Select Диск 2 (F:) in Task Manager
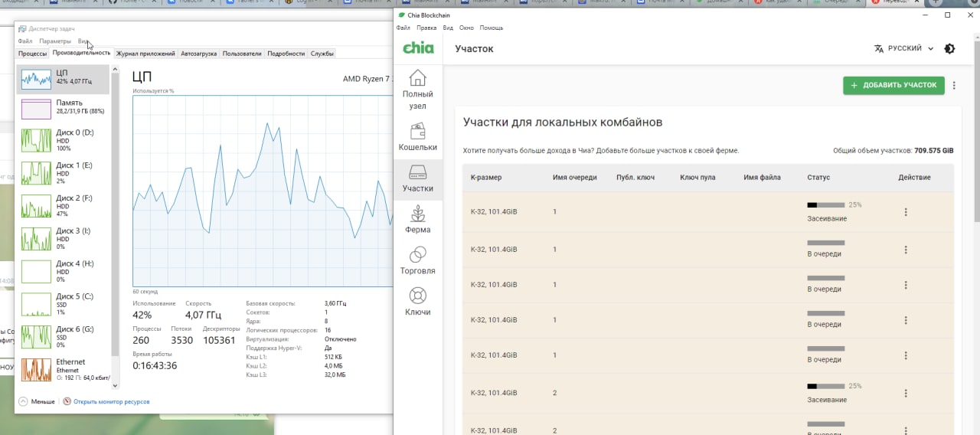This screenshot has height=435, width=980. tap(63, 207)
